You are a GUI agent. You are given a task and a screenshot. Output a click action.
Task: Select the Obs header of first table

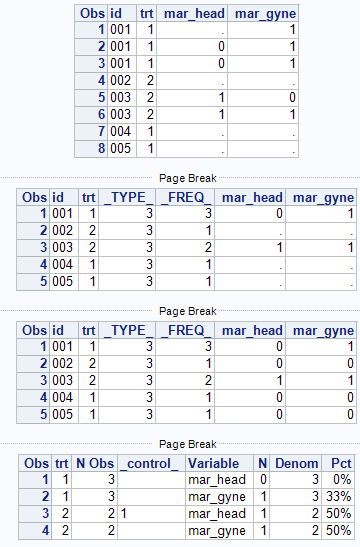click(x=91, y=14)
